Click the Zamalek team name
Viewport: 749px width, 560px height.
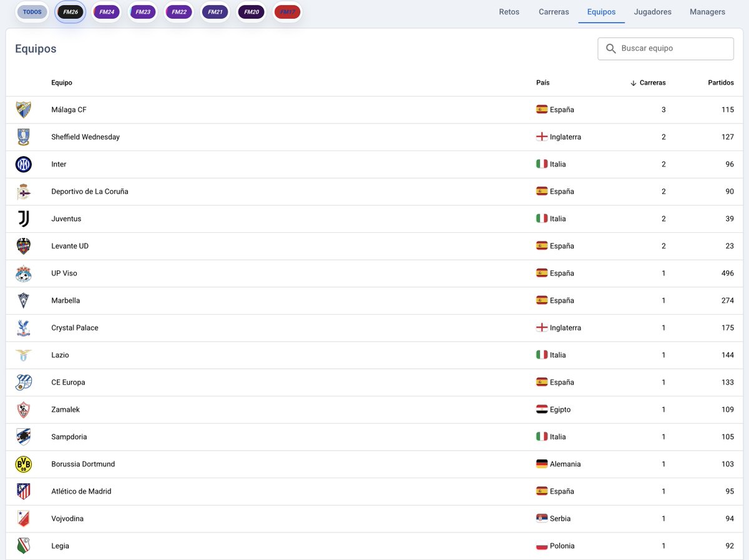point(66,410)
